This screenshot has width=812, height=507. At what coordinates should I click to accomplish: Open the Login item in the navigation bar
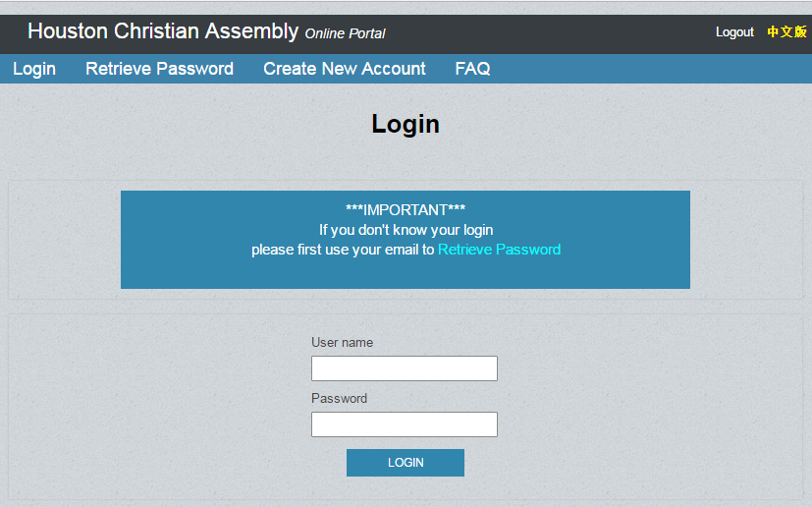click(34, 69)
